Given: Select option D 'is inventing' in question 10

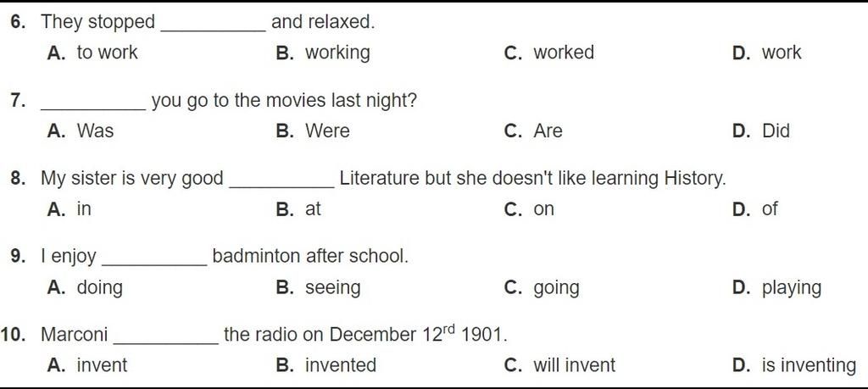Looking at the screenshot, I should pyautogui.click(x=794, y=366).
